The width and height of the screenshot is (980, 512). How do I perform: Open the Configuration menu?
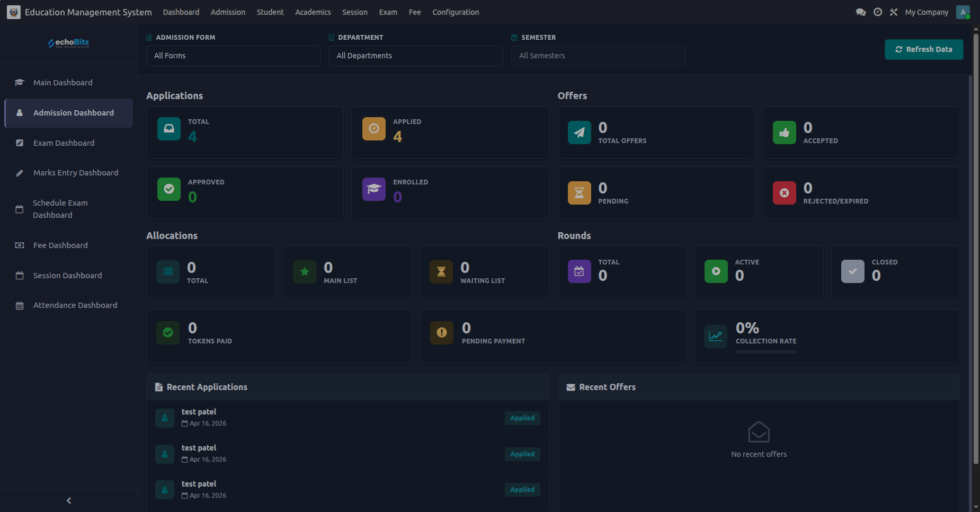(456, 12)
